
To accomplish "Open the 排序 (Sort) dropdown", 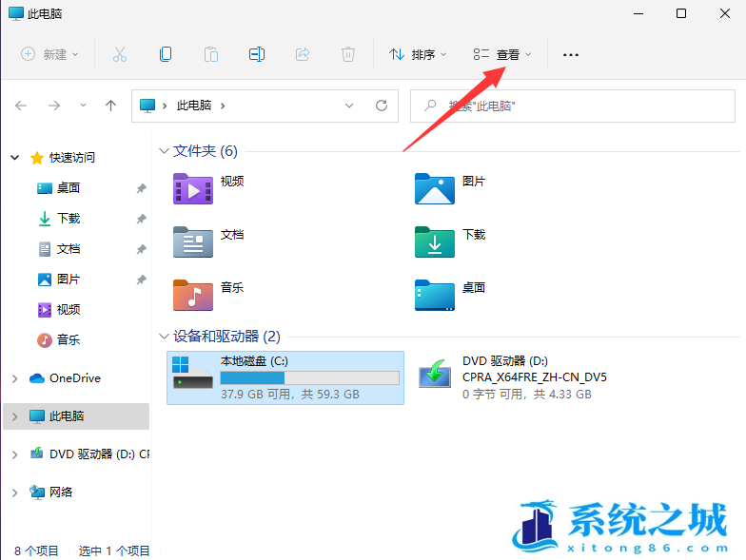I will 417,54.
